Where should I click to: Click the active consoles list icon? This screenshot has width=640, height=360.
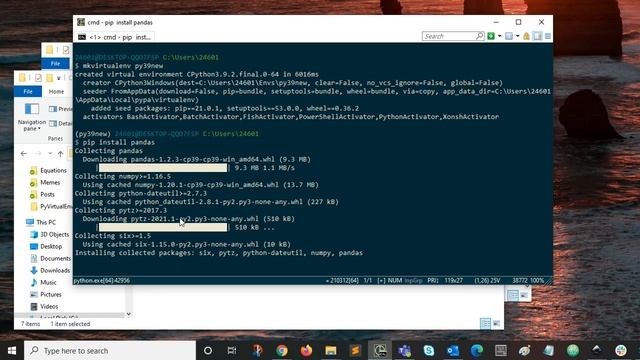pyautogui.click(x=509, y=36)
